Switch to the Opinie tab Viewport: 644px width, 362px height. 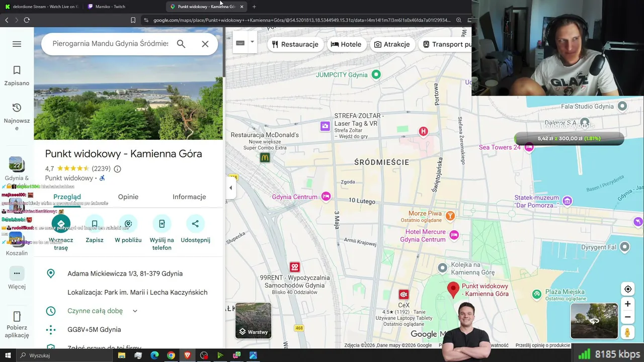(x=128, y=197)
